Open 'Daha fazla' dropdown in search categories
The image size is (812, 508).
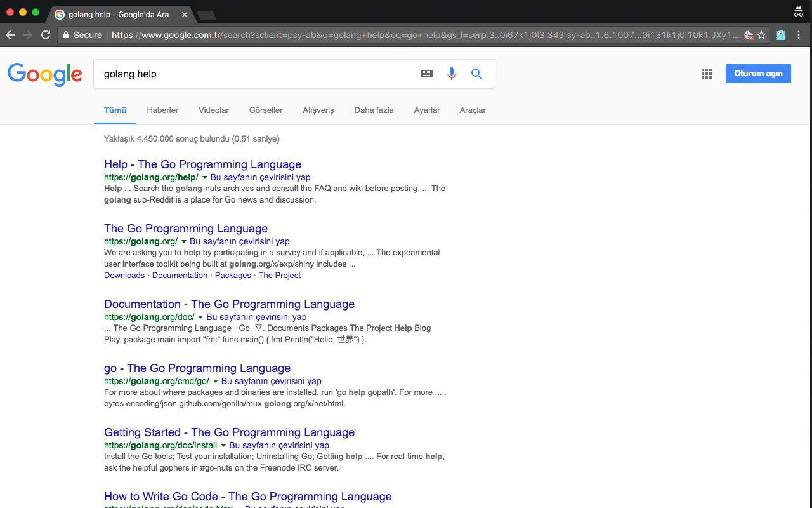click(x=374, y=110)
